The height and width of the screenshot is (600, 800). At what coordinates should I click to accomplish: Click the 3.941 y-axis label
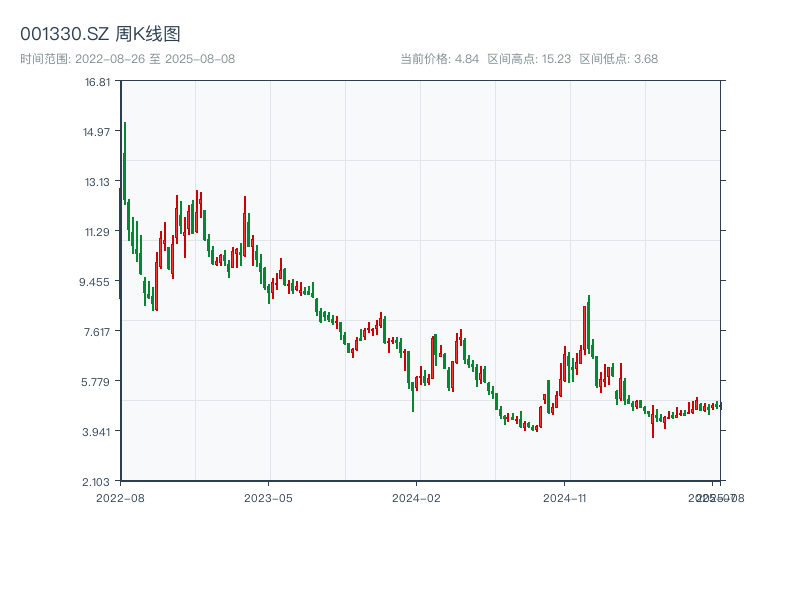click(x=96, y=432)
